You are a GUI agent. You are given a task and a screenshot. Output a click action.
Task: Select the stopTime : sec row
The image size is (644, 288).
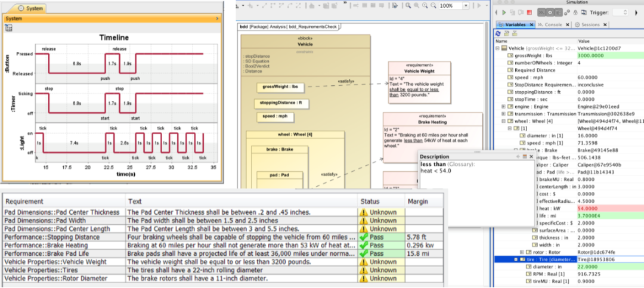[569, 99]
